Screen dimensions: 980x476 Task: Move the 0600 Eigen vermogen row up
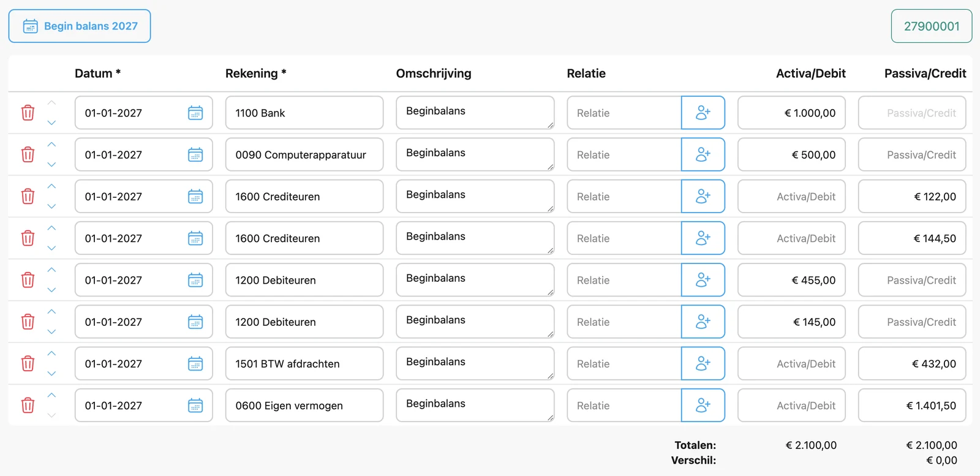[52, 395]
